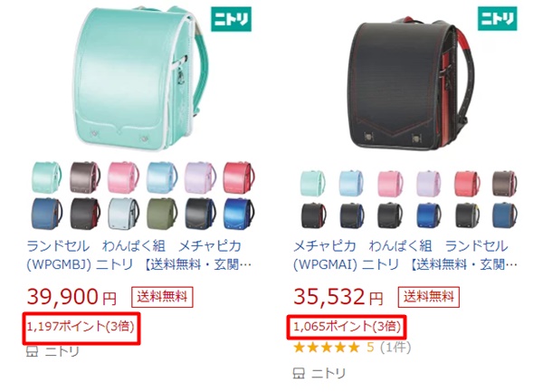Open the WPGMAI randoseru product title link
Image resolution: width=543 pixels, height=392 pixels.
click(x=405, y=255)
